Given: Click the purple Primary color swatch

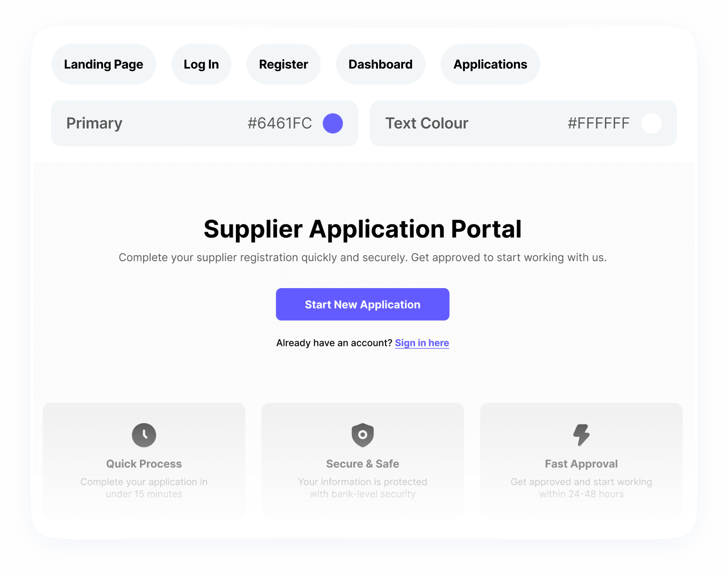Looking at the screenshot, I should coord(332,123).
